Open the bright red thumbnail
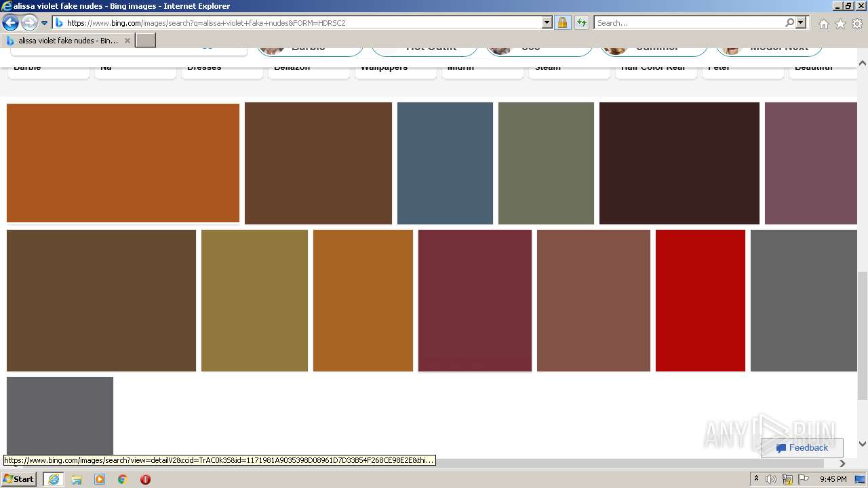Image resolution: width=868 pixels, height=488 pixels. tap(701, 300)
